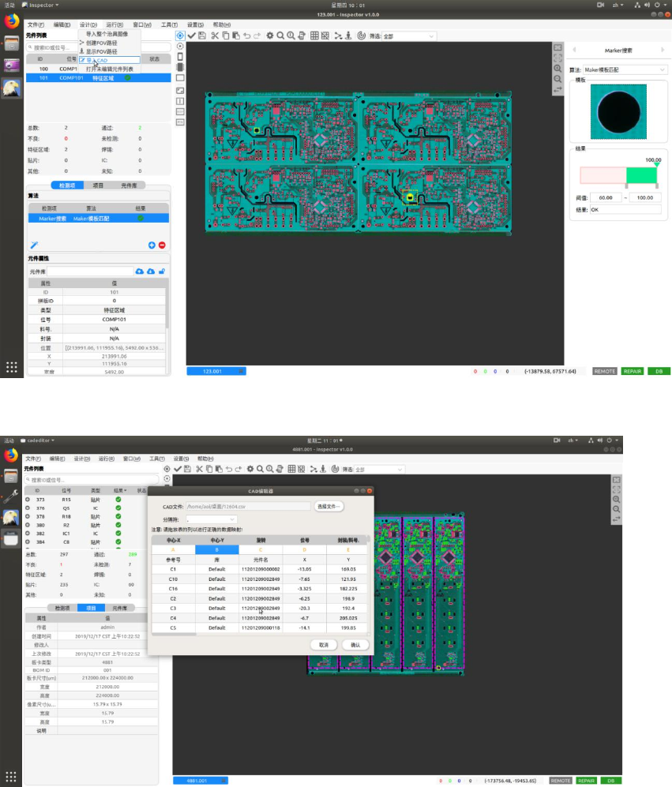Select the radio button of row 373 R15
The width and height of the screenshot is (672, 787).
tap(28, 500)
